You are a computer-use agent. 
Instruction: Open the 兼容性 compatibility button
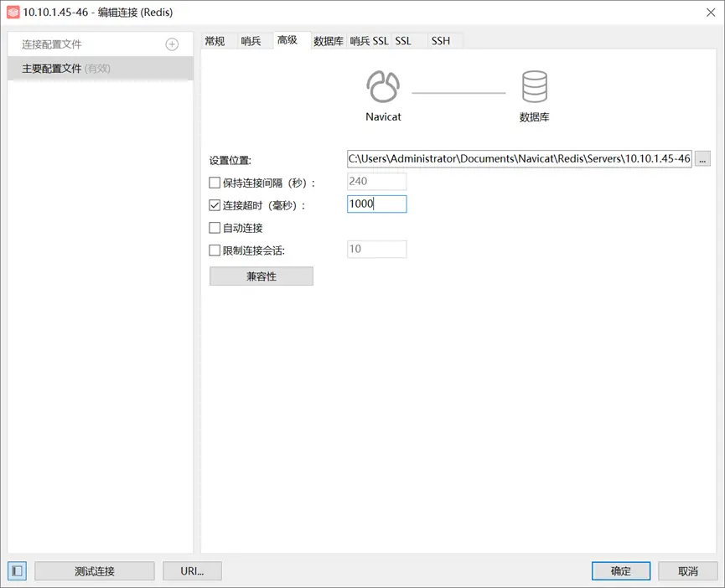point(262,276)
